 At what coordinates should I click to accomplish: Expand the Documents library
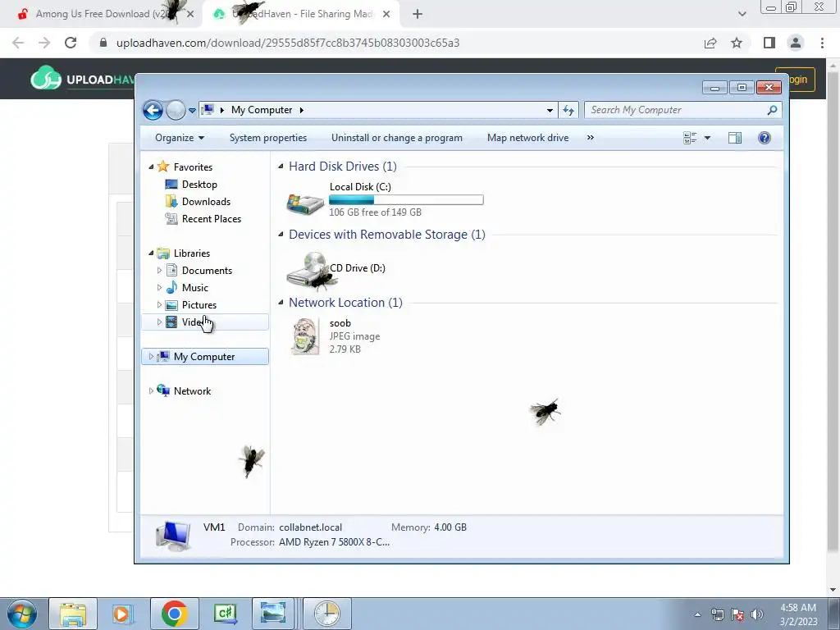pos(159,271)
